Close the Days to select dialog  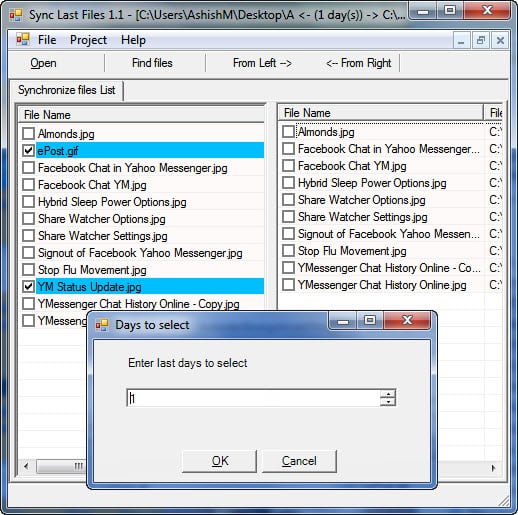click(x=407, y=321)
